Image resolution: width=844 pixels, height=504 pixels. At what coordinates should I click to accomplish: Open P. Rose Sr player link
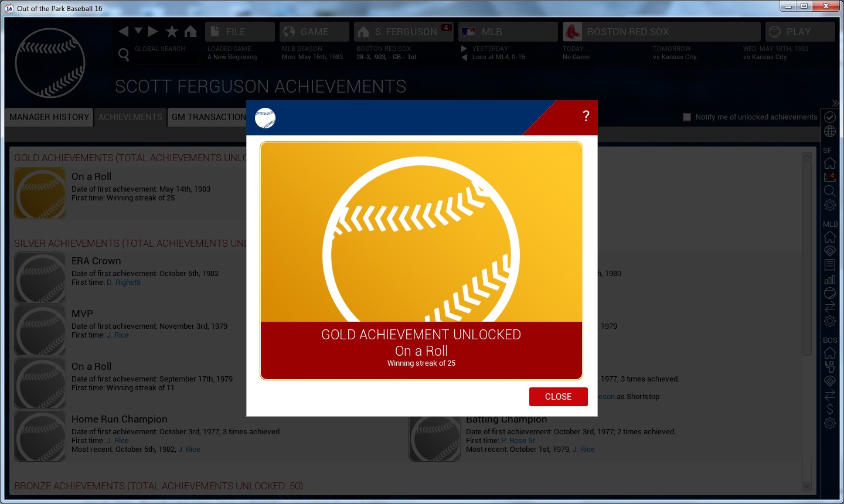click(518, 441)
